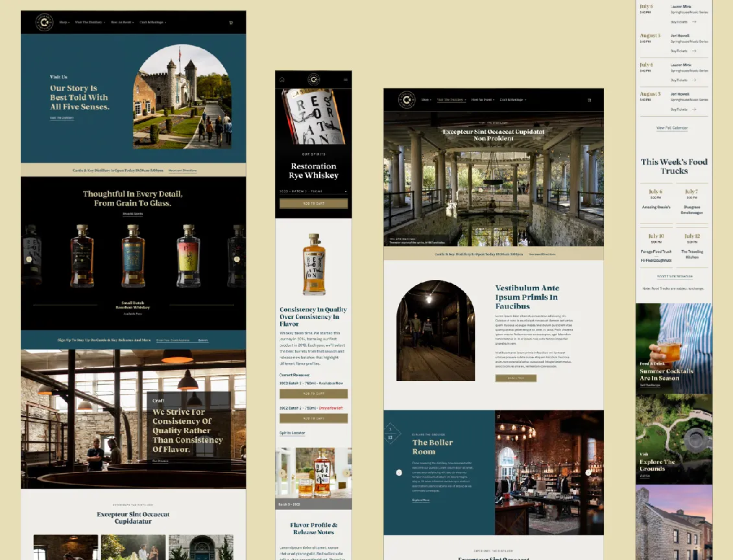Expand Host An Event on Visit page header

pos(483,100)
